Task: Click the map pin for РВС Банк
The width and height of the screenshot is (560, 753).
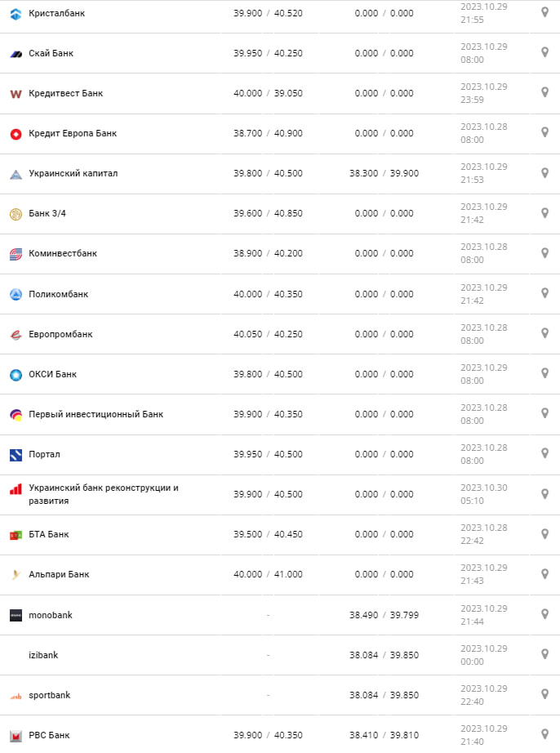Action: 544,734
